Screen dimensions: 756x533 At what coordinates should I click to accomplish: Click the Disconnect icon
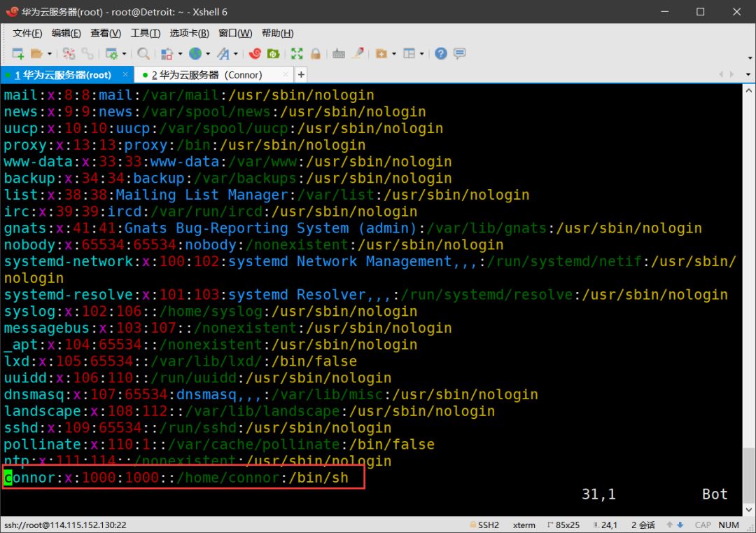point(69,53)
